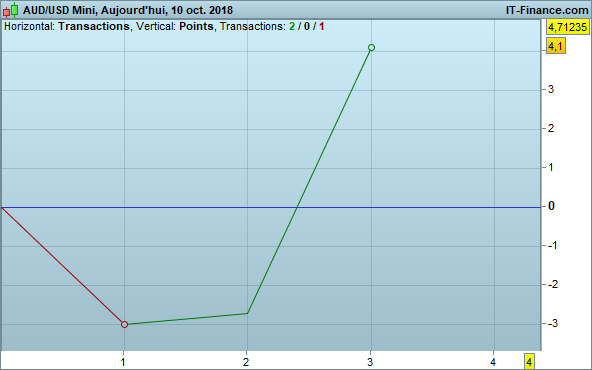
Task: Click the orange 4,1 price label
Action: [555, 46]
